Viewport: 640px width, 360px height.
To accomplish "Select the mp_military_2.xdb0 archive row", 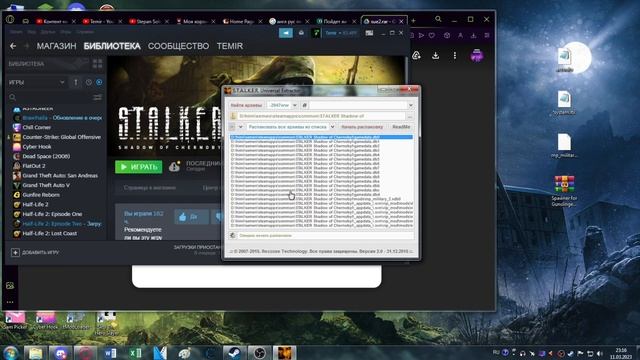I will click(x=321, y=199).
